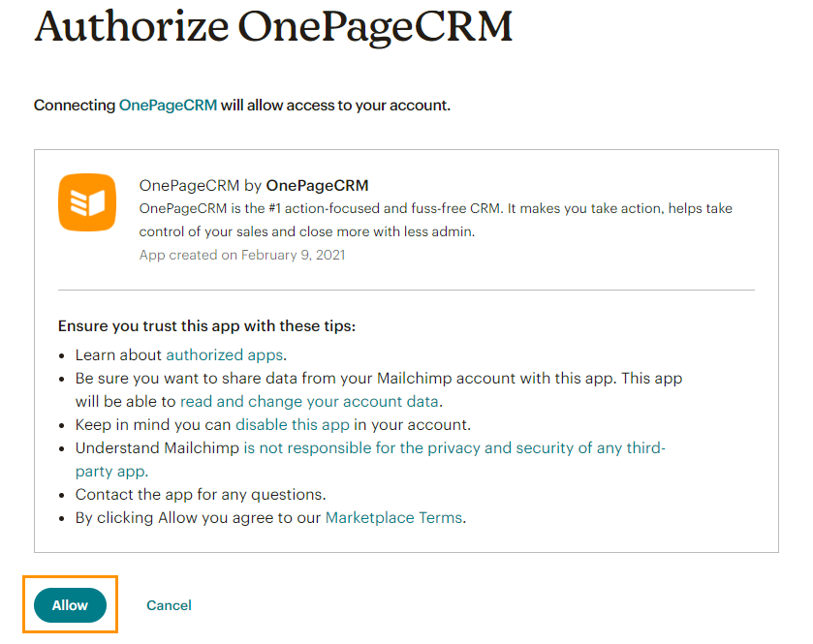Click the highlighted Allow button outline
The width and height of the screenshot is (813, 644).
[70, 604]
